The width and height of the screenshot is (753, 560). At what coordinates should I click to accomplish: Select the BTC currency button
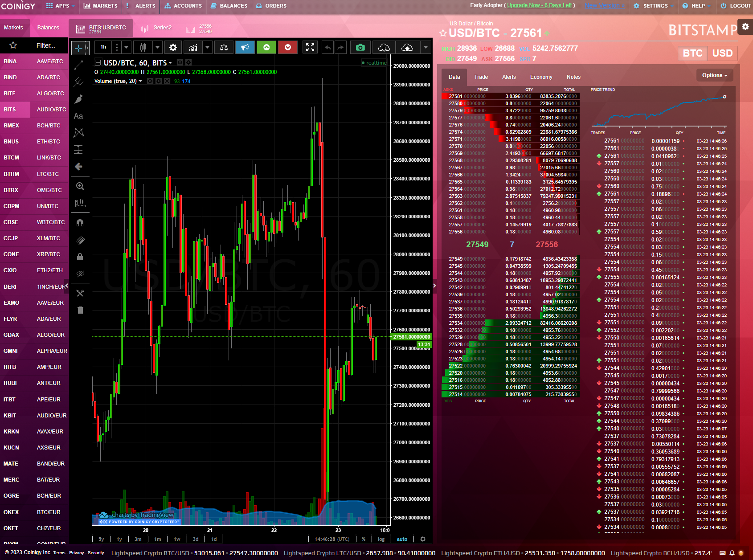692,53
